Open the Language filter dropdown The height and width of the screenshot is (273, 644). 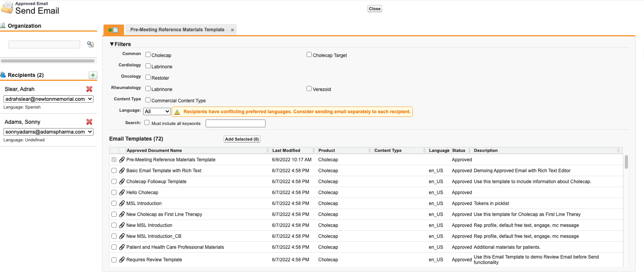pyautogui.click(x=157, y=112)
